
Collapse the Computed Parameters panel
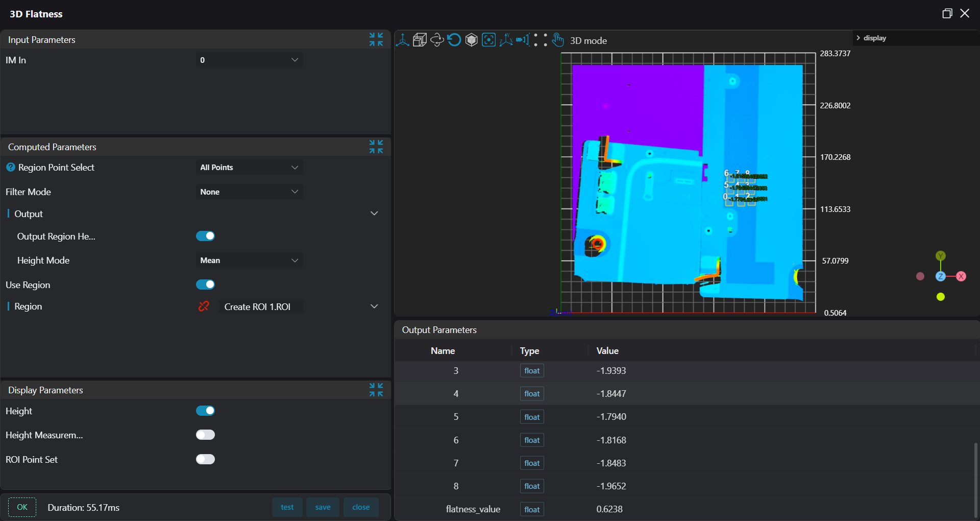(x=376, y=147)
